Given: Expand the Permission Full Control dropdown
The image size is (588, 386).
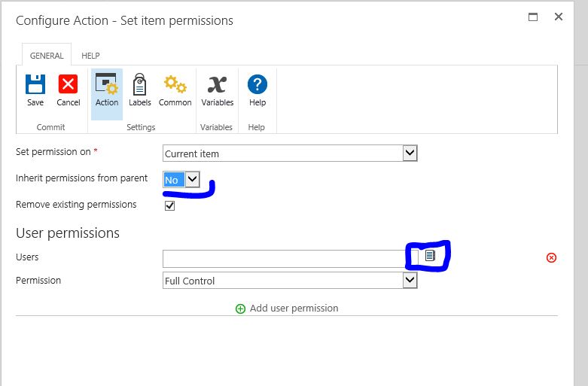Looking at the screenshot, I should pos(410,281).
